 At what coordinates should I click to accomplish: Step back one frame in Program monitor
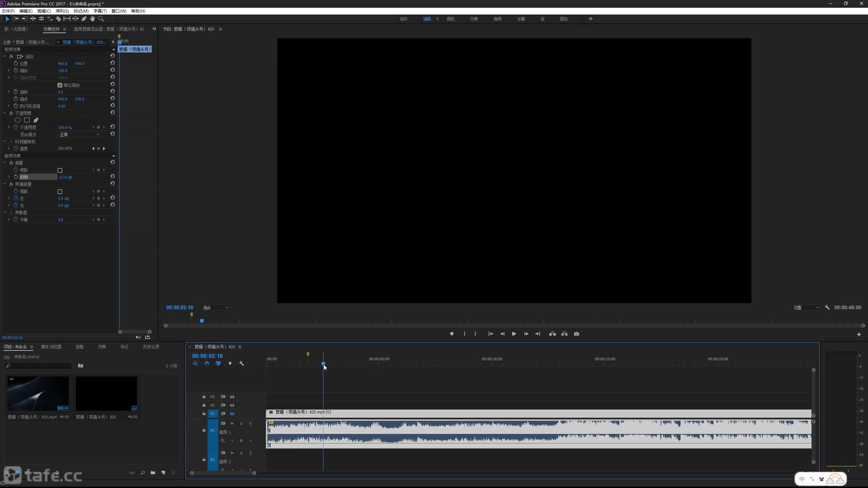coord(502,334)
